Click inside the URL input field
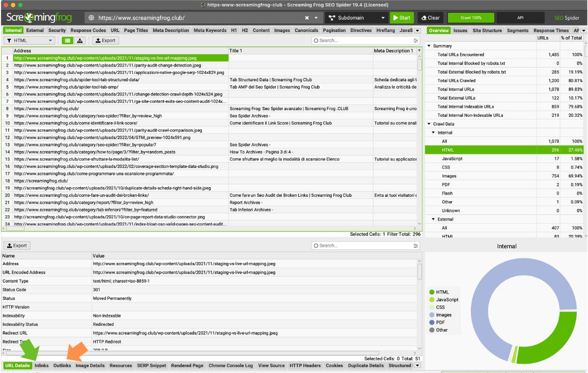The height and width of the screenshot is (373, 588). (x=196, y=18)
